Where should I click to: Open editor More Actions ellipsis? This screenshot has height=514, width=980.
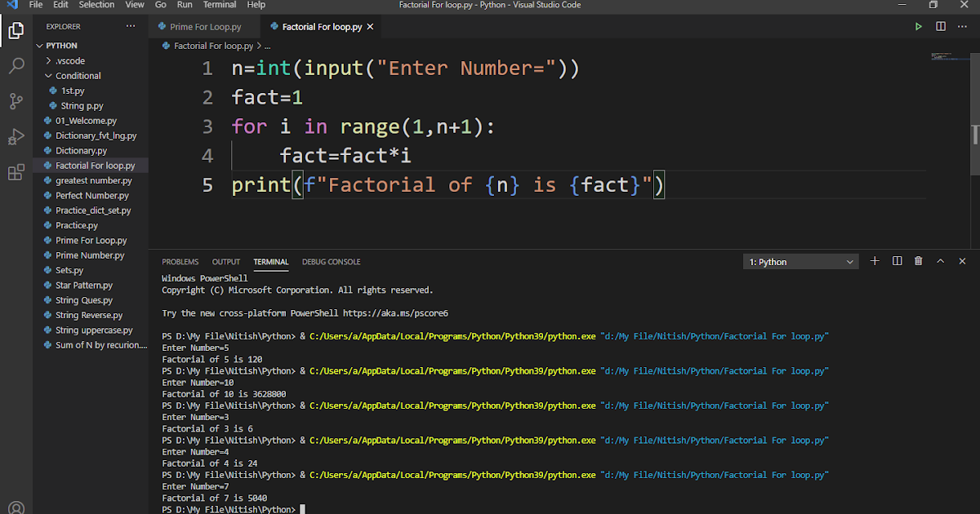[962, 26]
